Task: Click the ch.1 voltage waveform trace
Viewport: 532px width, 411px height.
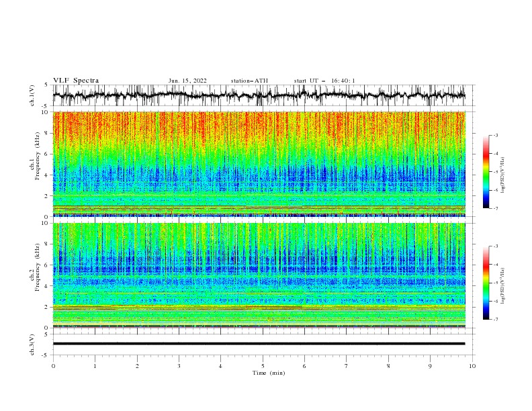Action: tap(259, 95)
